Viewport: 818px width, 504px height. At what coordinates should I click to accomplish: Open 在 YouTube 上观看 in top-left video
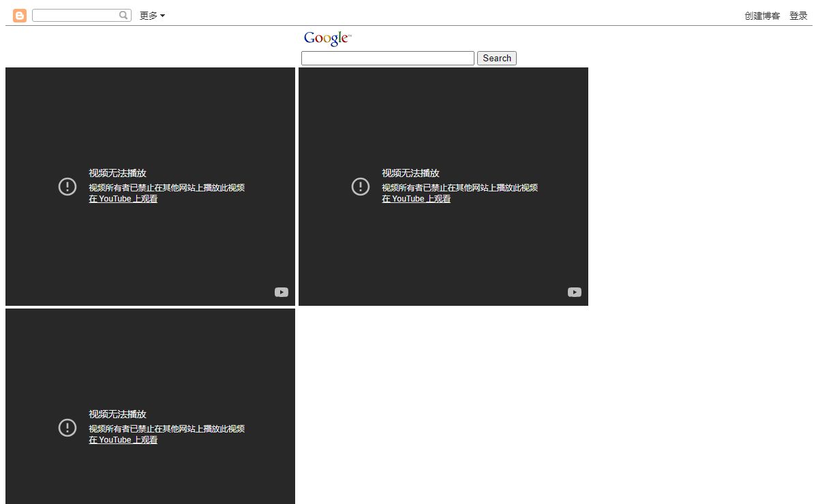point(123,199)
